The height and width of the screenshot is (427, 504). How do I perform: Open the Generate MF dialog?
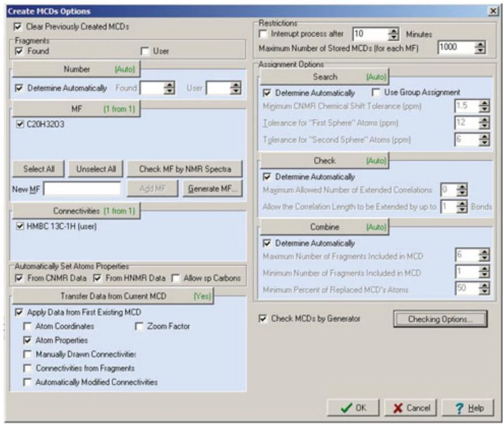click(x=212, y=189)
